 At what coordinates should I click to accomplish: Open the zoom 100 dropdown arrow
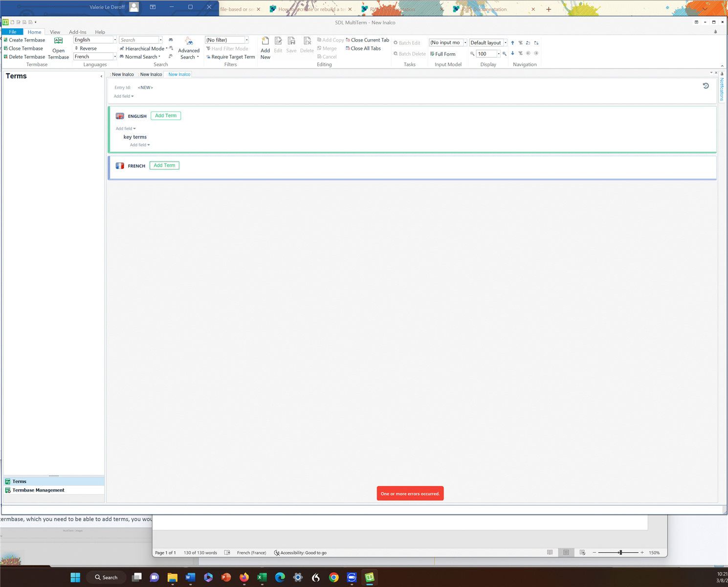click(x=499, y=54)
